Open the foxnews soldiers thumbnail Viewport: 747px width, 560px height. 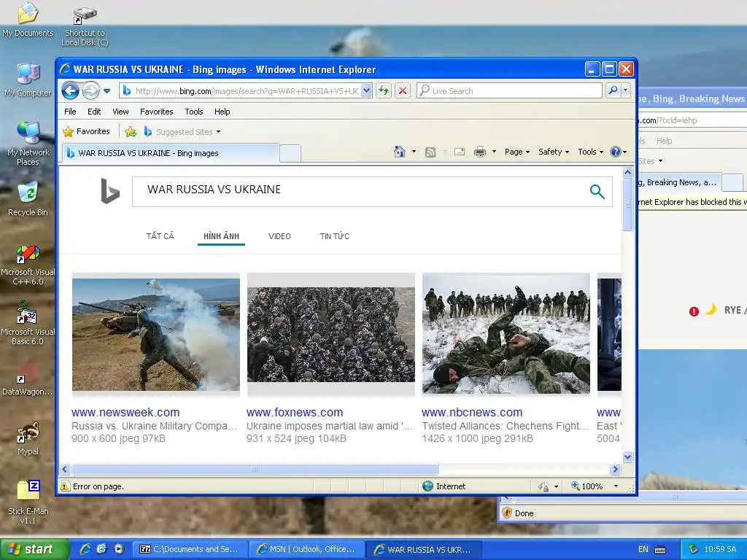[x=331, y=334]
